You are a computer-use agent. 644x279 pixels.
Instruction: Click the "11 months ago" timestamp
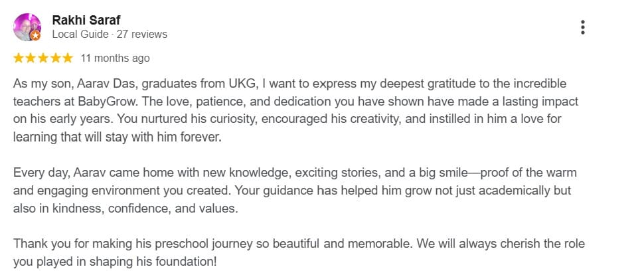pos(115,58)
